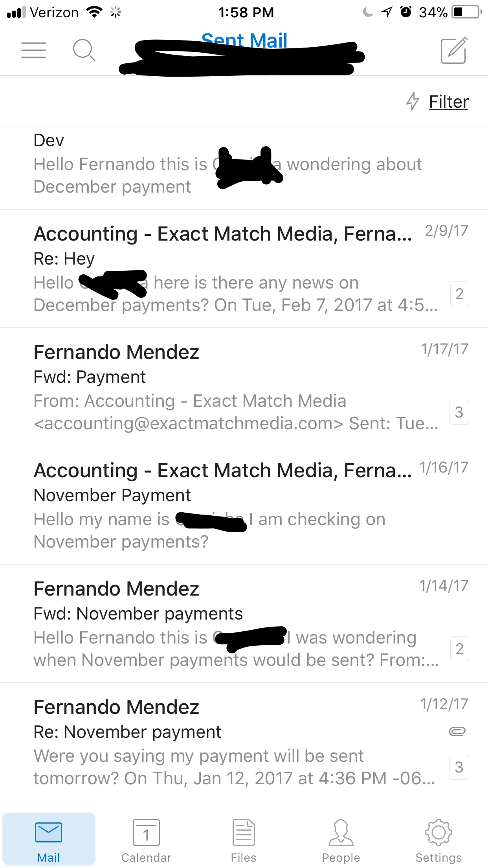Open the November Payment email dated 1/16/17

[244, 505]
